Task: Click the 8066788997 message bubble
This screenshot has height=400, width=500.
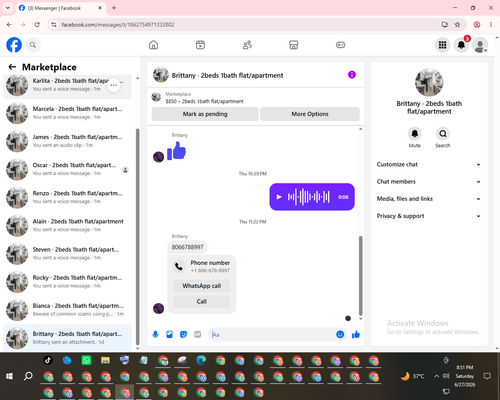Action: 187,247
